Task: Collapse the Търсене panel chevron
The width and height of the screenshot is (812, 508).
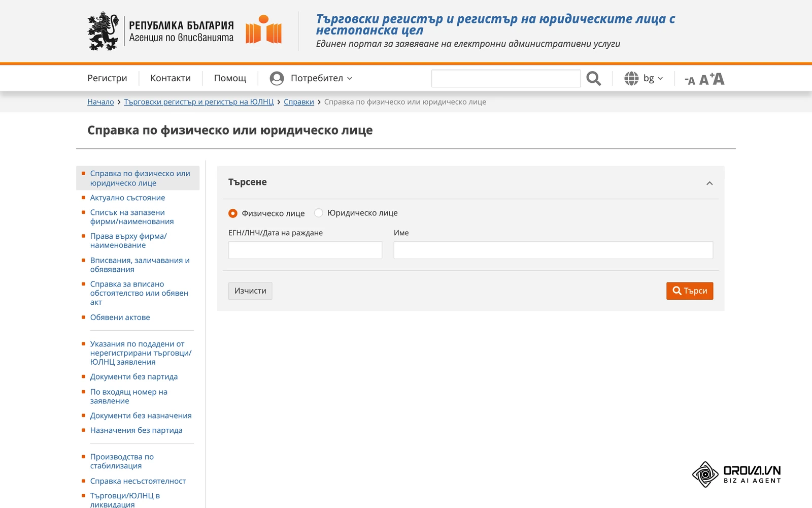Action: 709,183
